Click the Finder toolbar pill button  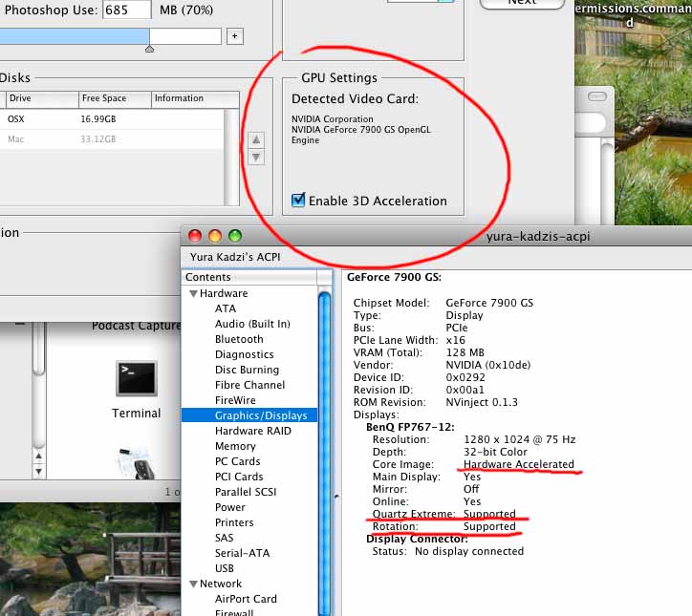coord(597,96)
